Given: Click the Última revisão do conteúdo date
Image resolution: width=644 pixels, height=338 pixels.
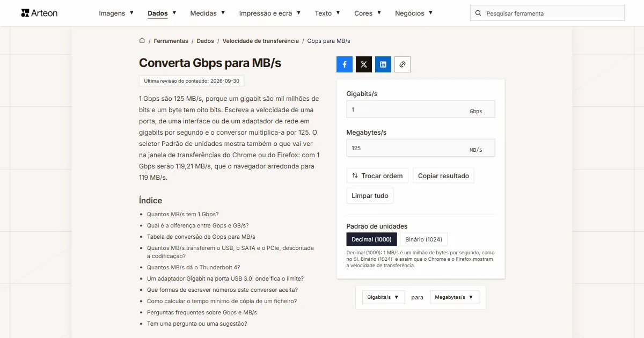Looking at the screenshot, I should tap(192, 81).
